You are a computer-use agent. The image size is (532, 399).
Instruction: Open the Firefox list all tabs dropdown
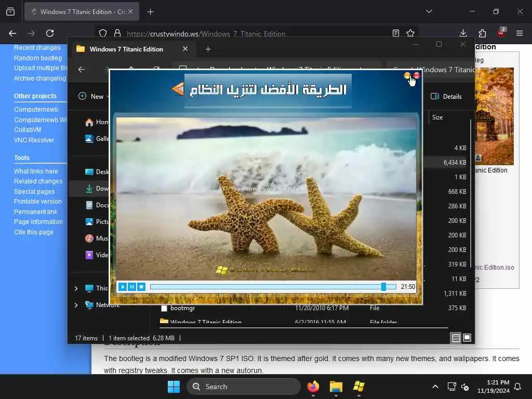coord(429,11)
